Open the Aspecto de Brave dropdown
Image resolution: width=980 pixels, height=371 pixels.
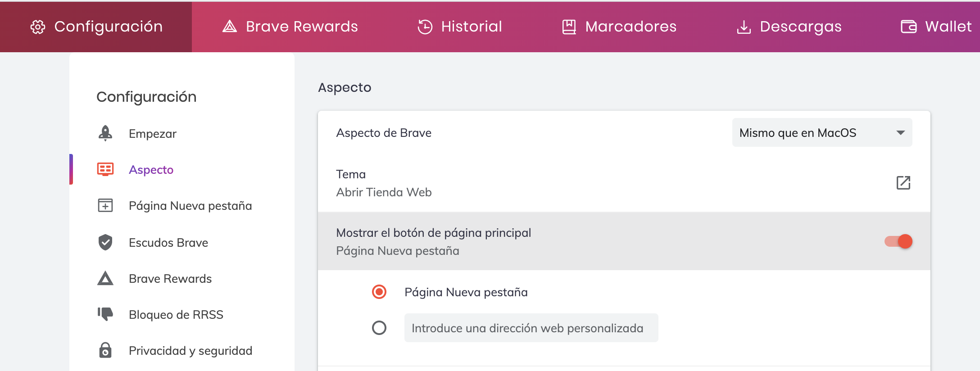click(821, 133)
